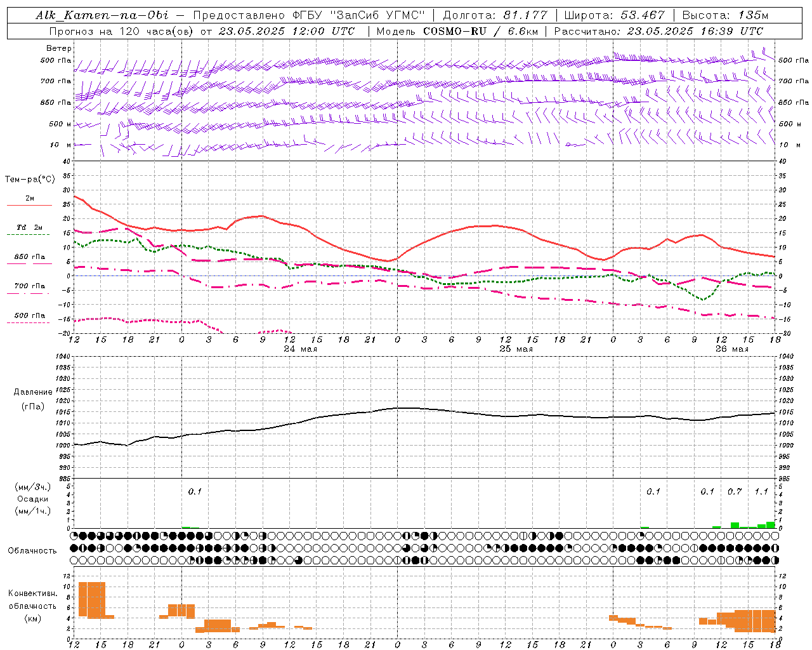Image resolution: width=812 pixels, height=650 pixels.
Task: Click the 700 гПа temperature legend entry
Action: [29, 286]
